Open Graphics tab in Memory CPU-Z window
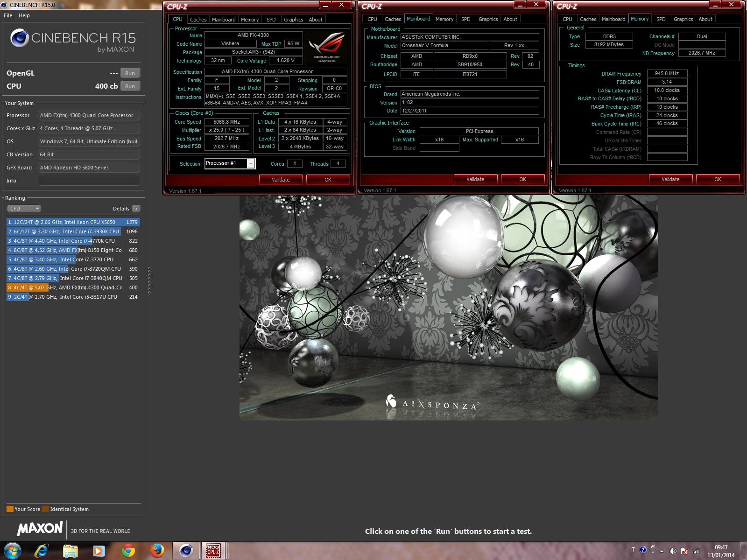Viewport: 747px width, 560px height. 683,19
